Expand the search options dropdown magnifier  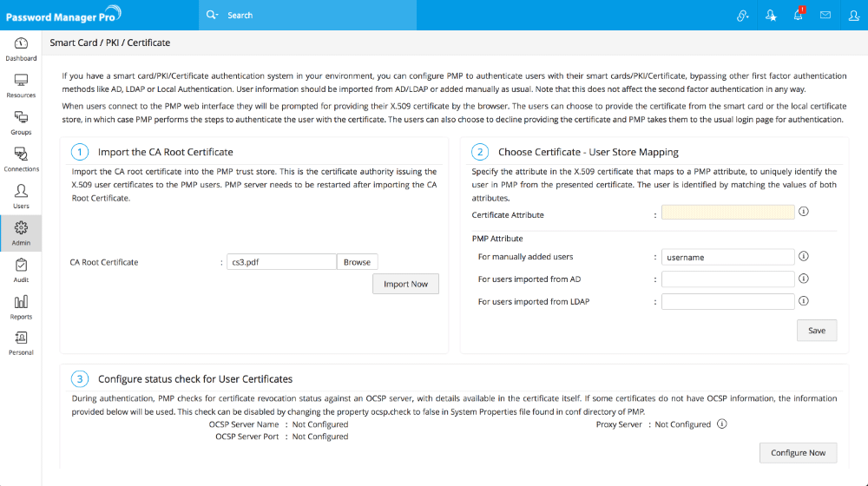[x=214, y=16]
